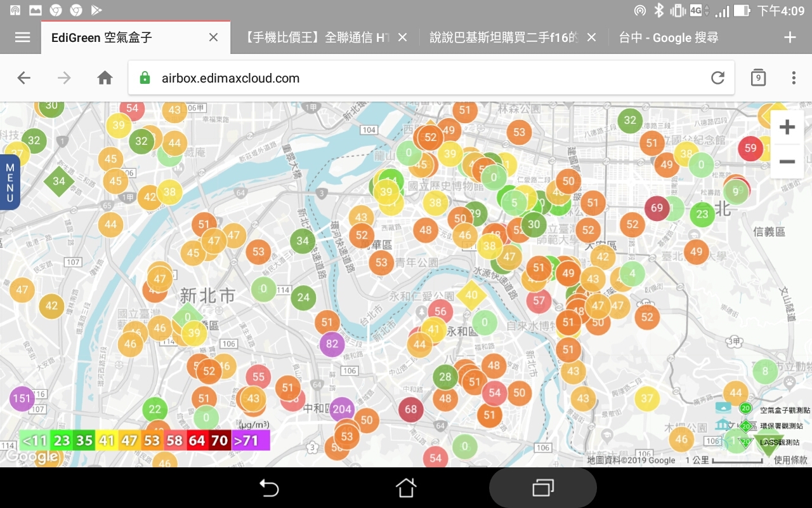Open the yellow diamond 40 station marker
The height and width of the screenshot is (508, 812).
[x=471, y=295]
